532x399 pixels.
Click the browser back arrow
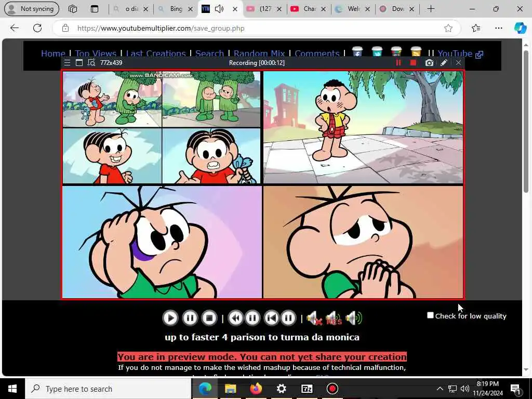[x=14, y=28]
